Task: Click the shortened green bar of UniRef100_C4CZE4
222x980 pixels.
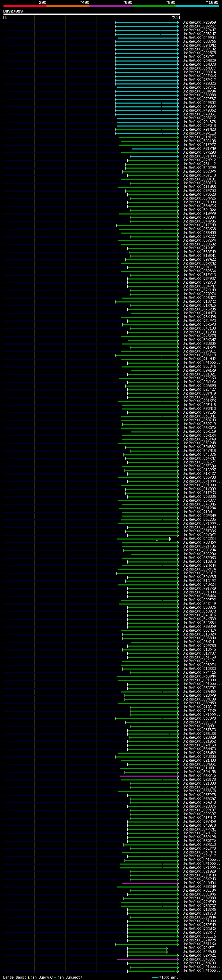Action: pyautogui.click(x=144, y=539)
